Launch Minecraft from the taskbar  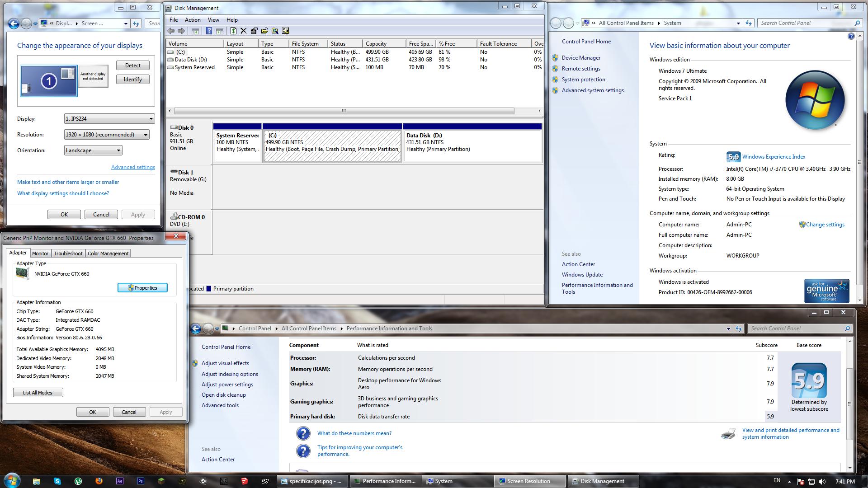[x=161, y=481]
